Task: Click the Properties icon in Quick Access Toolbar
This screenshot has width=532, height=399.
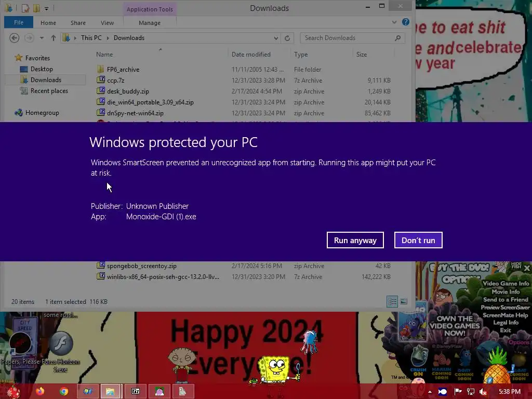Action: [26, 8]
